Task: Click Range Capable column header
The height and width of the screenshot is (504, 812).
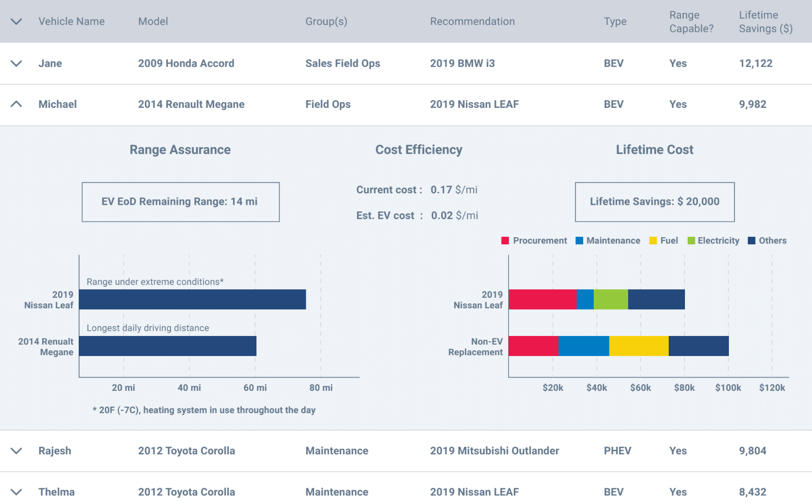Action: point(691,21)
